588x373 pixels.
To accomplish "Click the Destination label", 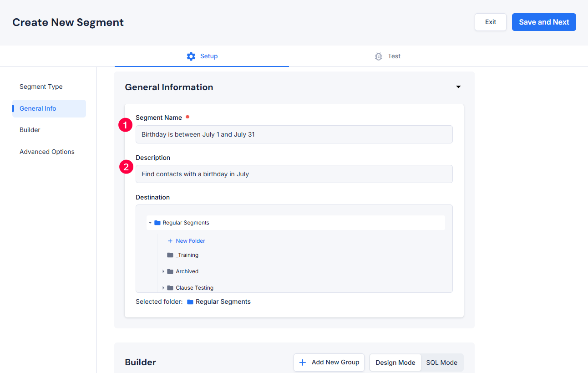I will [x=152, y=197].
